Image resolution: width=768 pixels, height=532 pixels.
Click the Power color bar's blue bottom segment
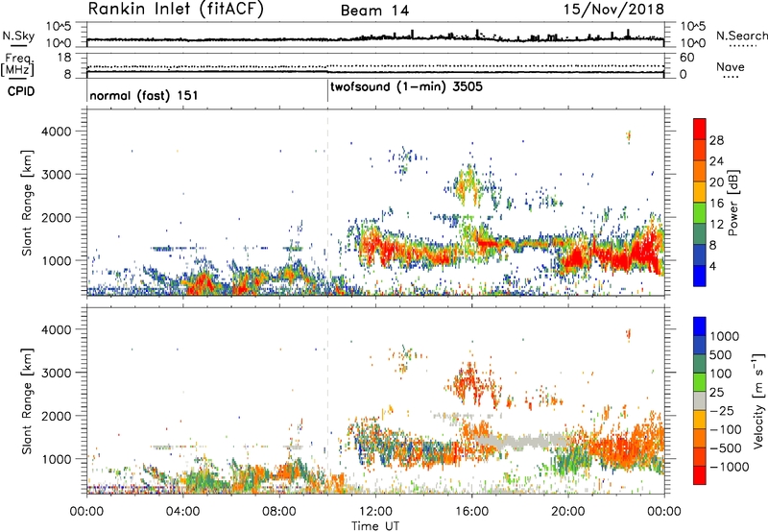[x=700, y=277]
